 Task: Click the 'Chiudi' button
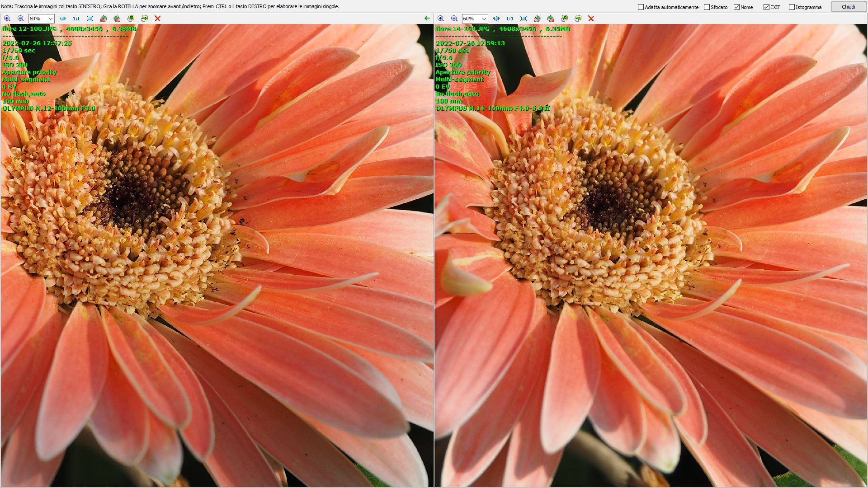point(848,7)
